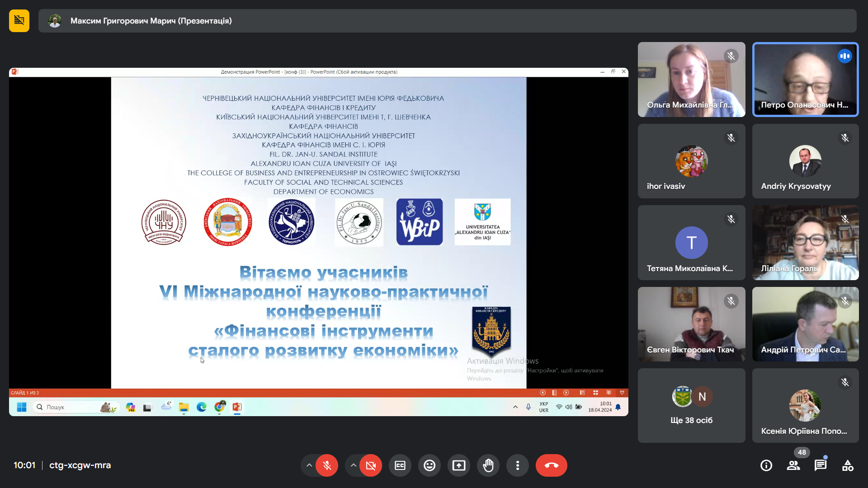Open the participants list showing 48 people
This screenshot has height=488, width=868.
(x=794, y=465)
